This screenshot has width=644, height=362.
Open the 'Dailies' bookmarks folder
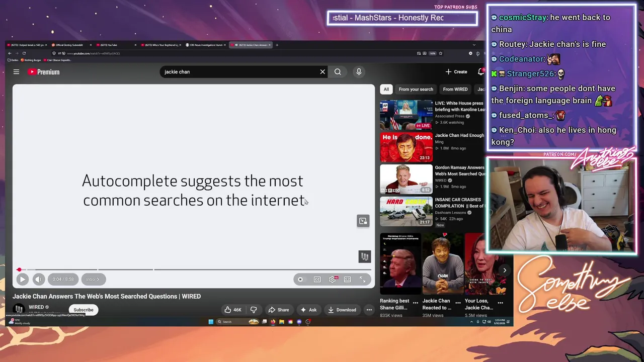click(13, 60)
